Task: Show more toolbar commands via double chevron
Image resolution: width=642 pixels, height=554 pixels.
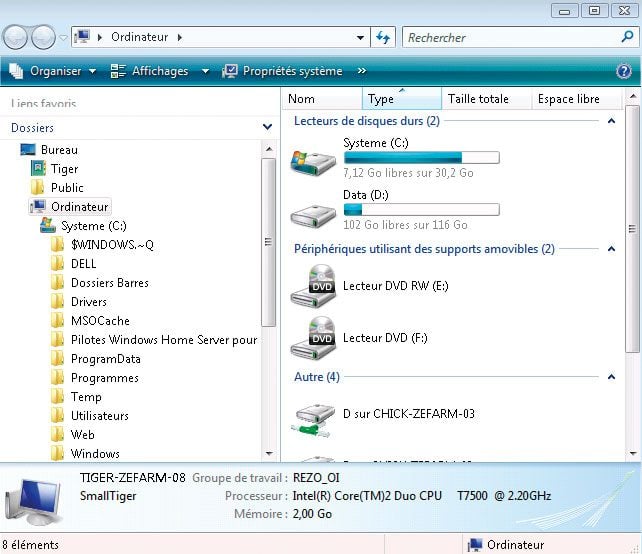Action: 361,71
